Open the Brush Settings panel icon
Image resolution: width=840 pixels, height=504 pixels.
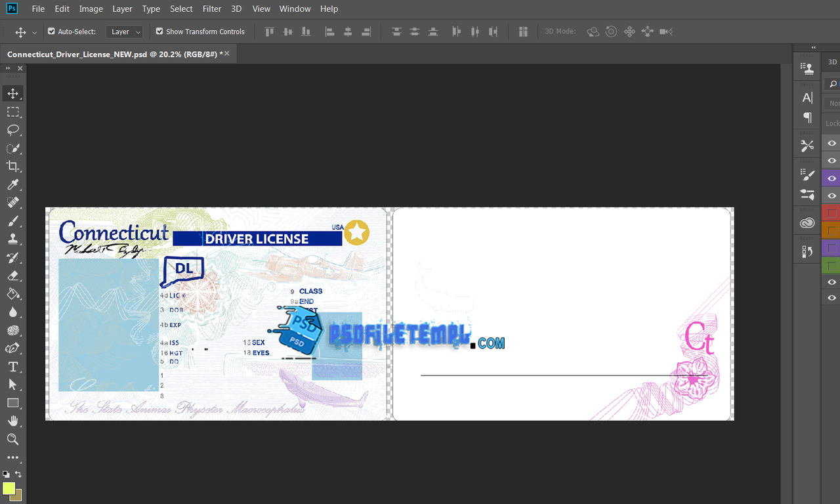807,175
